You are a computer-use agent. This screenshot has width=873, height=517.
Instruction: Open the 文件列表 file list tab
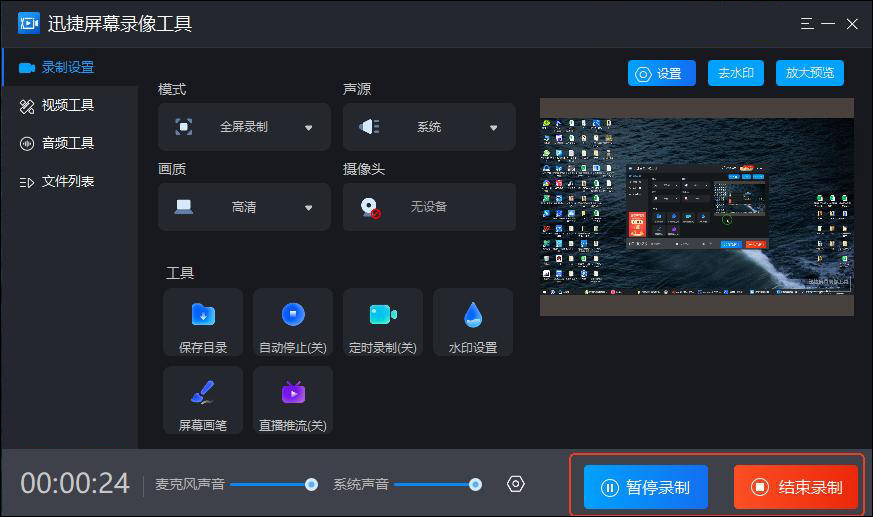[68, 181]
